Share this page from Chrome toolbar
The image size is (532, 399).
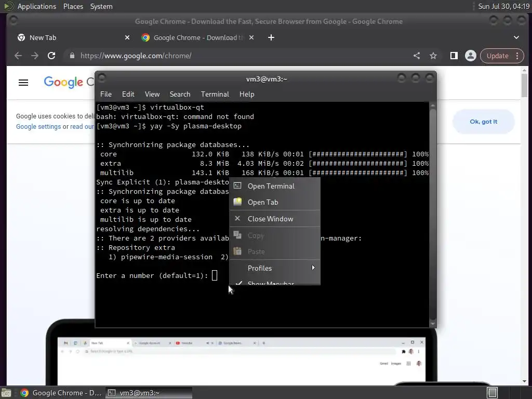417,56
